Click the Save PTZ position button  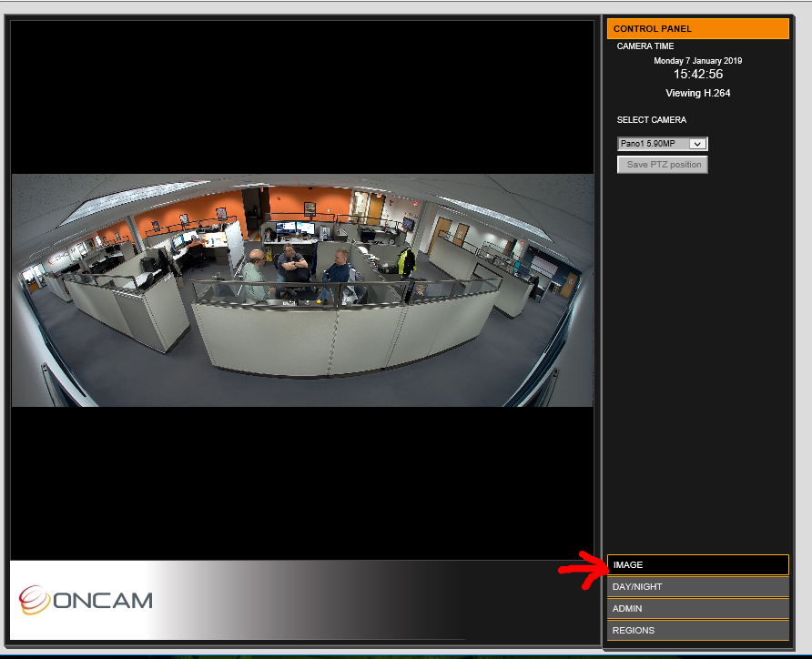[663, 165]
